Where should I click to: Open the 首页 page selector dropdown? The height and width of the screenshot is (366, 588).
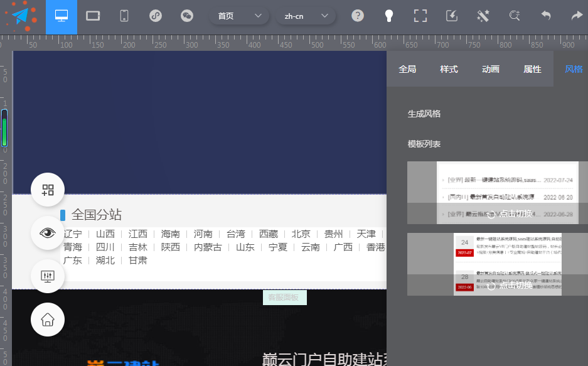tap(239, 15)
